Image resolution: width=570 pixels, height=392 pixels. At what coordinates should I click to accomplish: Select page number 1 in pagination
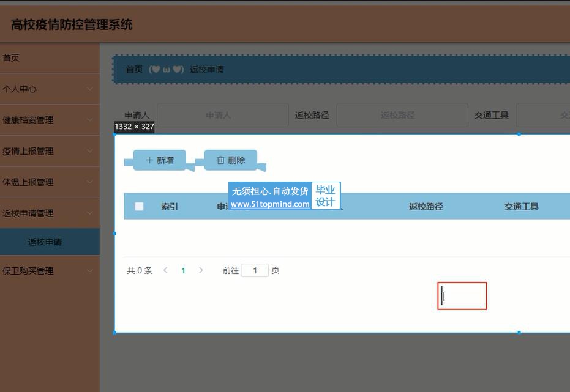pyautogui.click(x=183, y=270)
